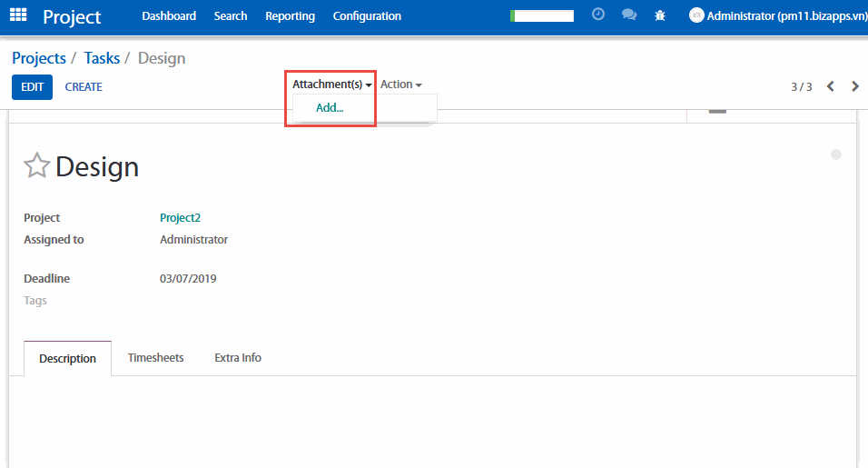Toggle the star priority on Design task
868x468 pixels.
tap(36, 166)
